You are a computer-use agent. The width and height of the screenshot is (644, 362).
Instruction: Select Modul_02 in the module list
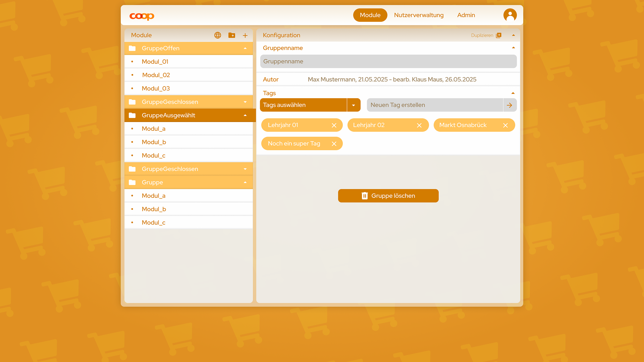pyautogui.click(x=156, y=75)
